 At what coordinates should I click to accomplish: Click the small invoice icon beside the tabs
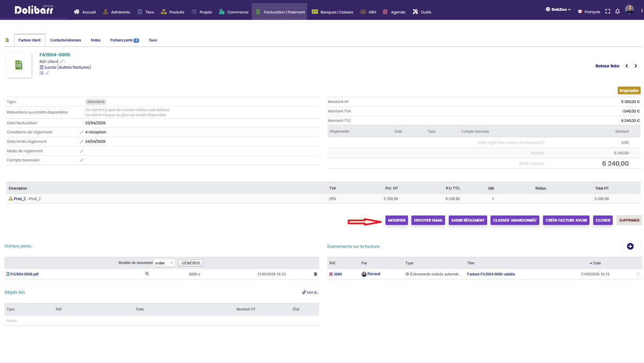click(7, 40)
